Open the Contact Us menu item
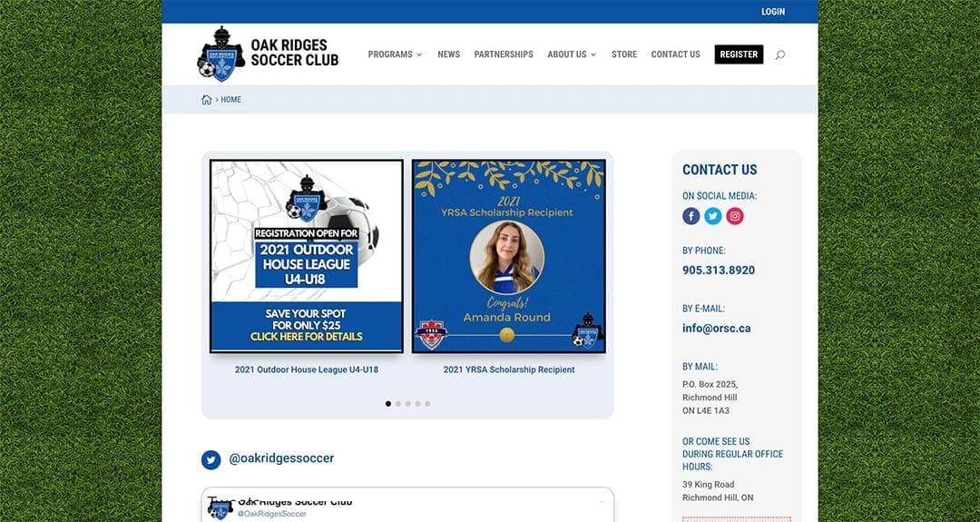This screenshot has width=980, height=522. [676, 54]
